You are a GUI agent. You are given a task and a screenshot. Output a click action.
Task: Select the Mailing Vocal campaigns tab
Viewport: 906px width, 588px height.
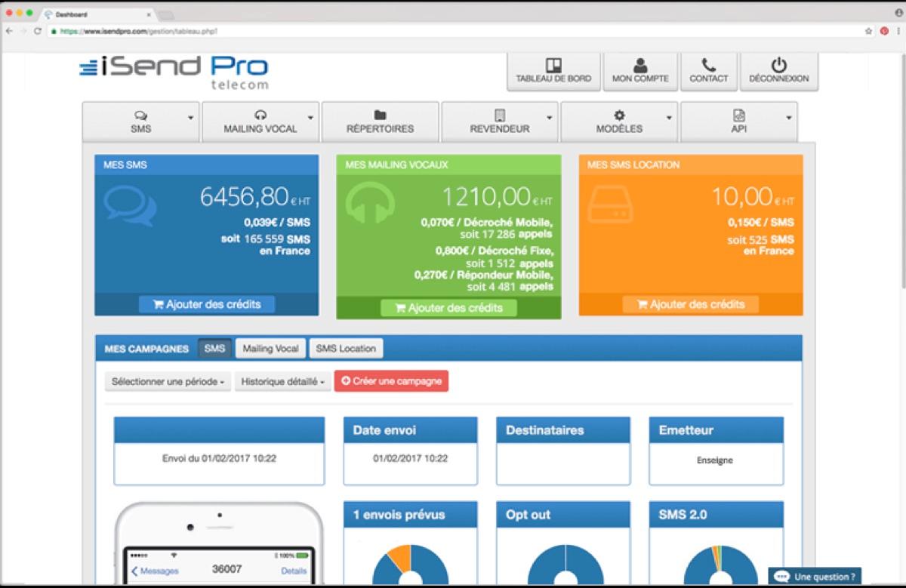point(270,348)
